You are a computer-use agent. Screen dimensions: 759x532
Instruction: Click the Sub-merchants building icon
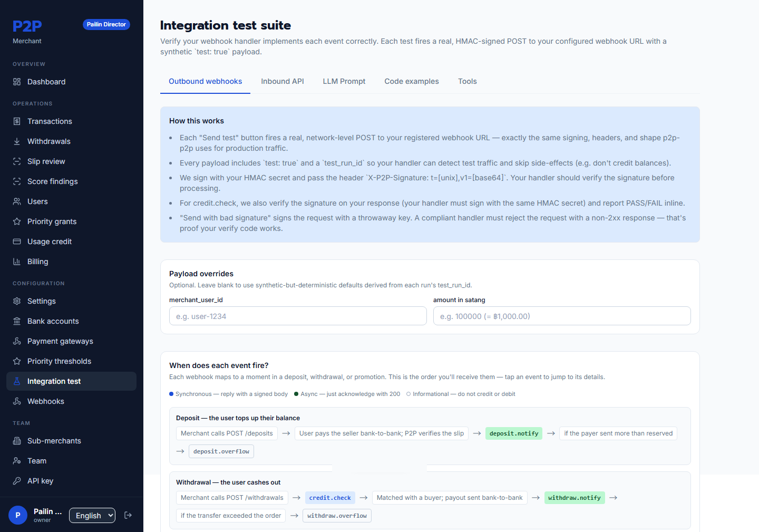(x=17, y=441)
